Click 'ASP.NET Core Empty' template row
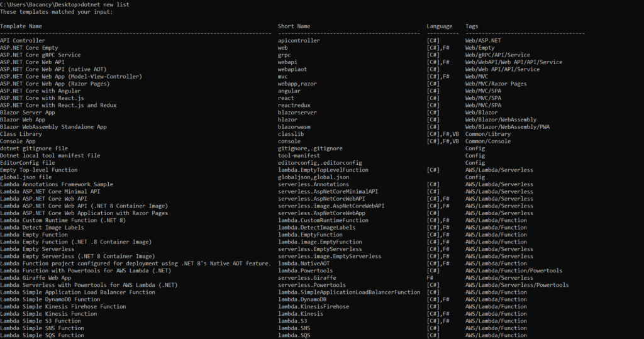The width and height of the screenshot is (644, 339). click(x=29, y=48)
